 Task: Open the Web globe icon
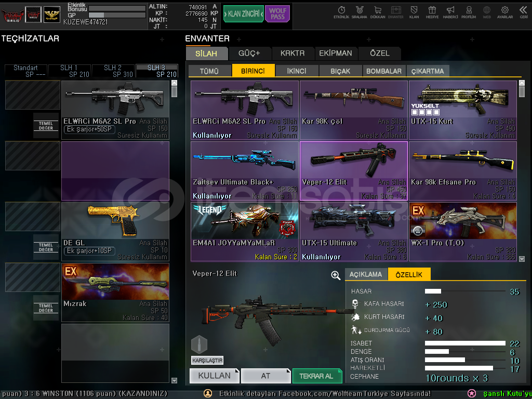[x=486, y=12]
